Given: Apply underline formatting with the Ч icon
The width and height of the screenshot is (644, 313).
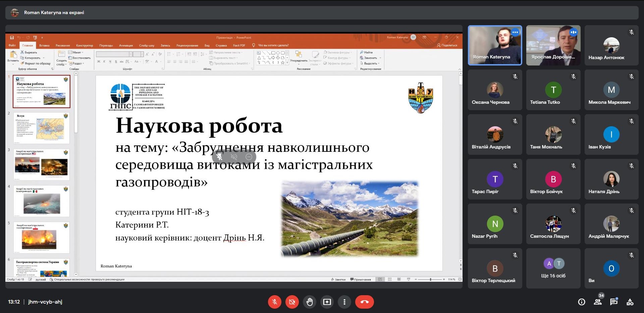Looking at the screenshot, I should tap(110, 61).
